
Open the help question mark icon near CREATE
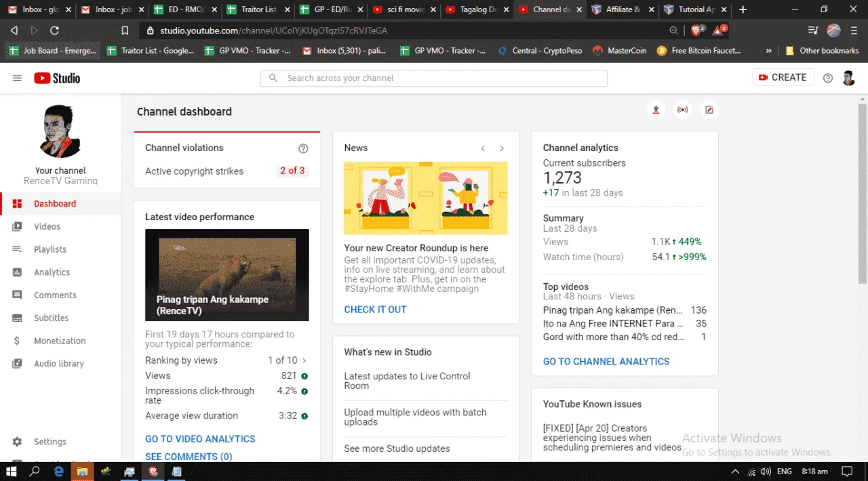click(828, 78)
